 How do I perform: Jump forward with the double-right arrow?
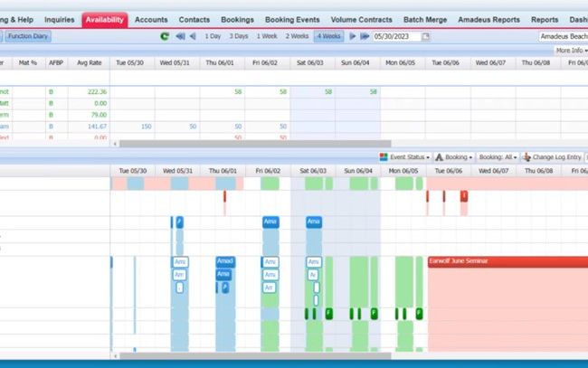[x=365, y=36]
